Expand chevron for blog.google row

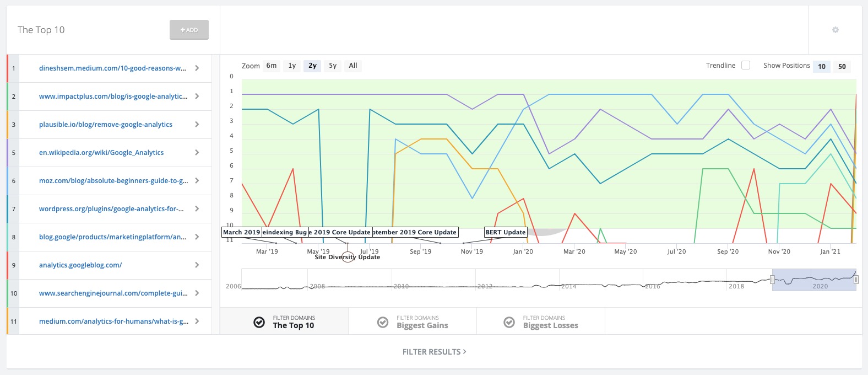[197, 237]
